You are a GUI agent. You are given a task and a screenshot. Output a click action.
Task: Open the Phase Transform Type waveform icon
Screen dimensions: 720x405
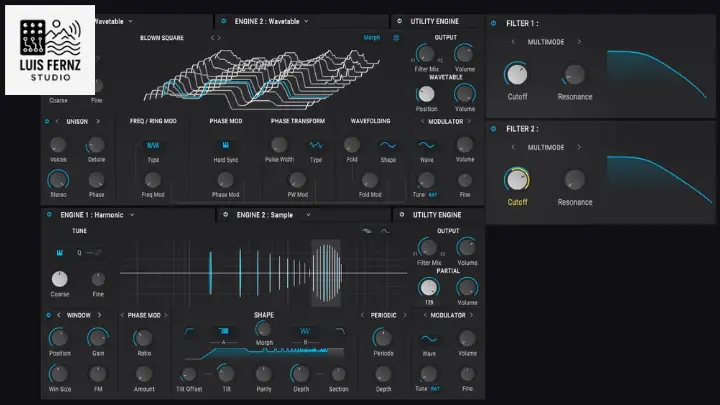click(x=315, y=145)
